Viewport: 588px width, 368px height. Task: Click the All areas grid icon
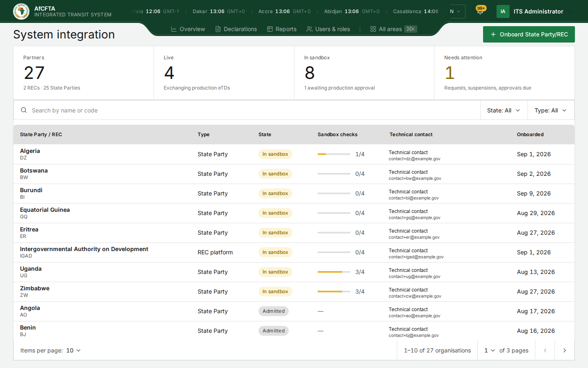373,29
